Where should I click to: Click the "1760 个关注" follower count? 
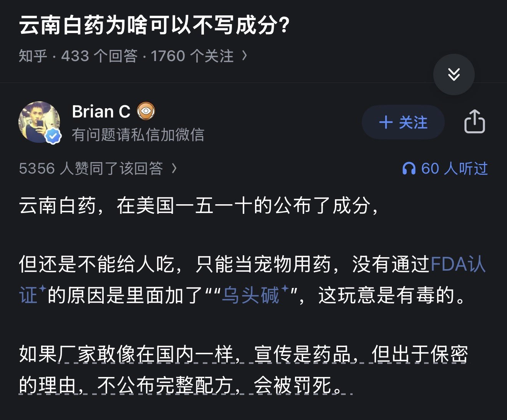[192, 56]
